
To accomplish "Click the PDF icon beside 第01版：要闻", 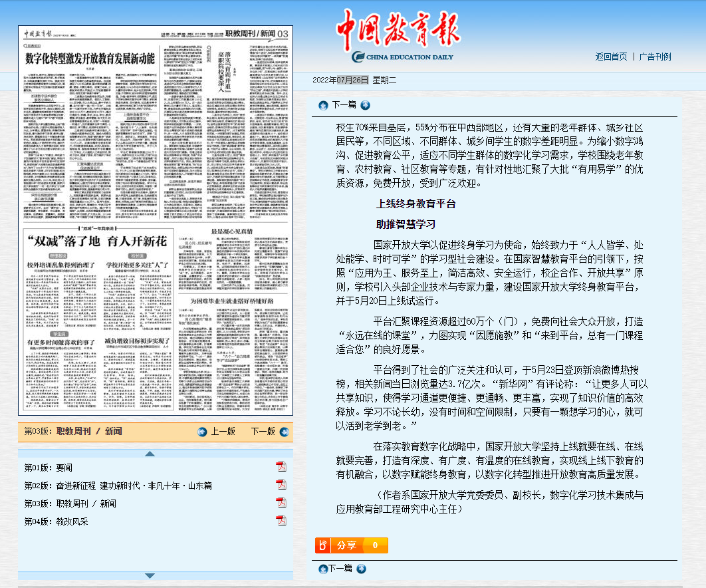I will 282,468.
